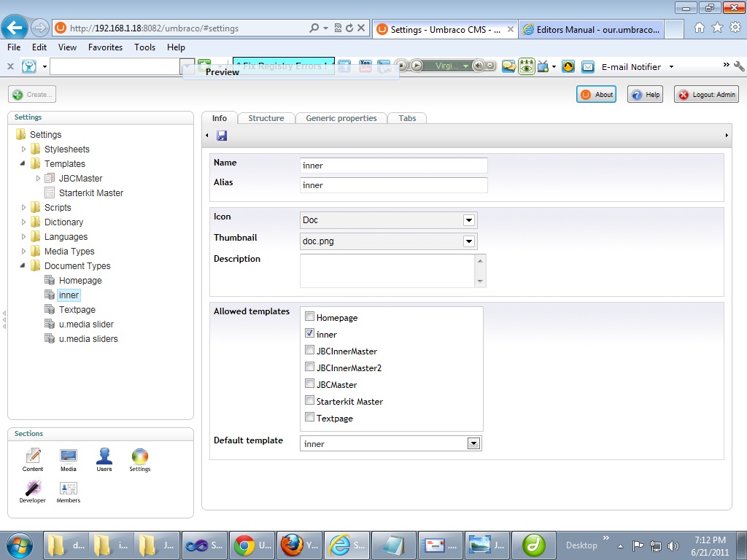Open the Icon dropdown
This screenshot has height=560, width=747.
(x=468, y=220)
